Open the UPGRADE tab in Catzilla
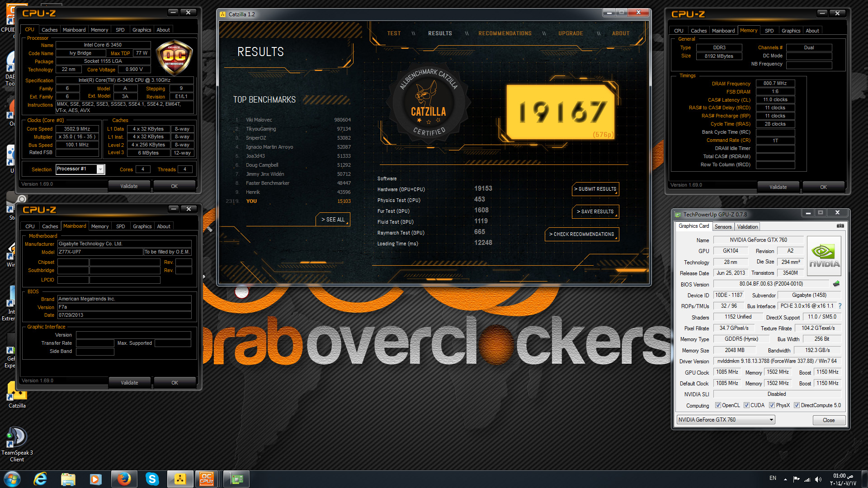This screenshot has width=868, height=488. 571,33
